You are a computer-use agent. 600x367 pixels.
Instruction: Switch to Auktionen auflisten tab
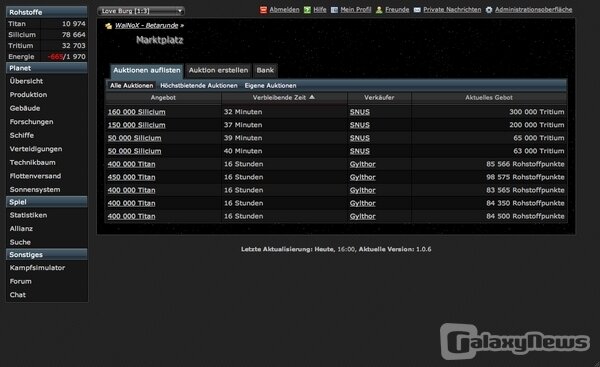pyautogui.click(x=147, y=70)
